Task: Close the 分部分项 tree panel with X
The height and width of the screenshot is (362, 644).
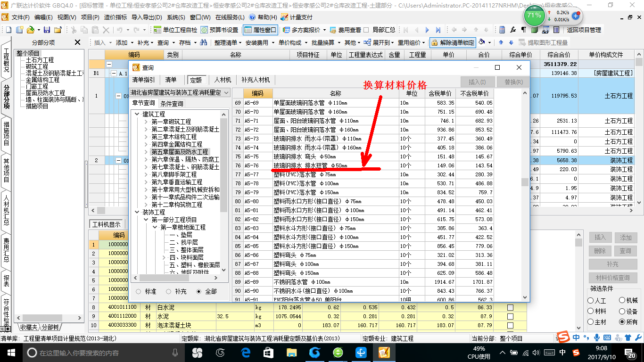Action: click(x=77, y=42)
